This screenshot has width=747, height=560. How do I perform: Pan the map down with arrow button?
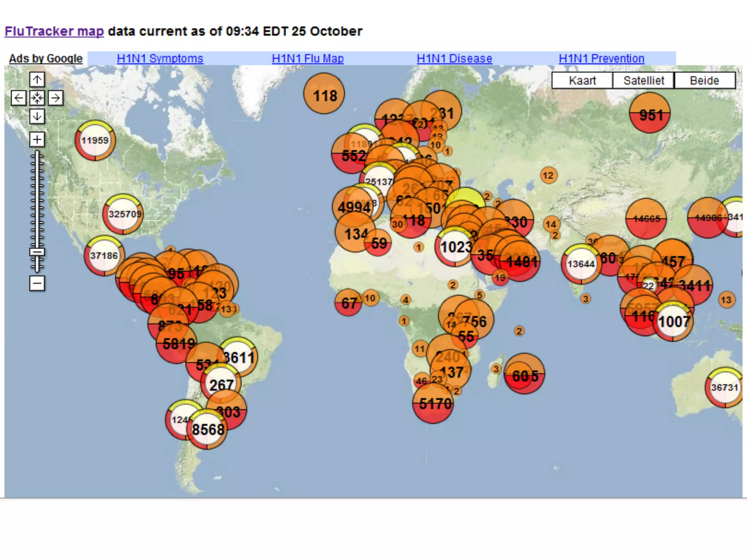[37, 116]
